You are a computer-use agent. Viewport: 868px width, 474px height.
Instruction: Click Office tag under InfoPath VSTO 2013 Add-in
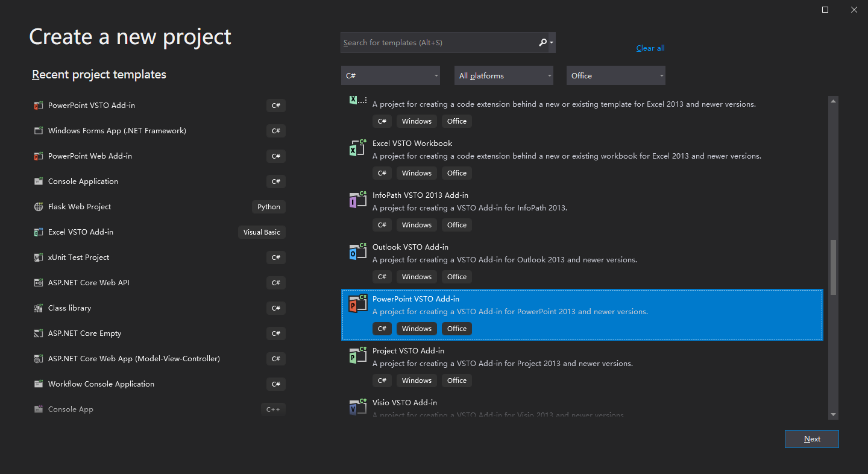(x=457, y=225)
